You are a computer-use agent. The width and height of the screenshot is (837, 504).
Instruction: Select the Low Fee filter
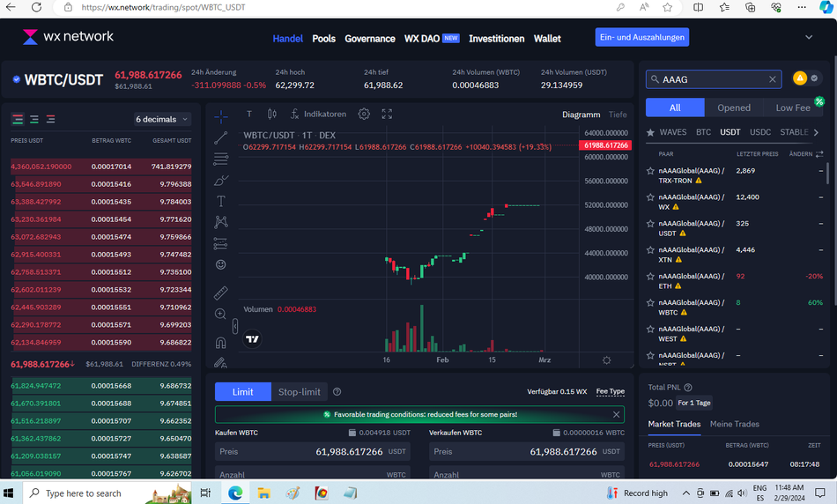(793, 107)
